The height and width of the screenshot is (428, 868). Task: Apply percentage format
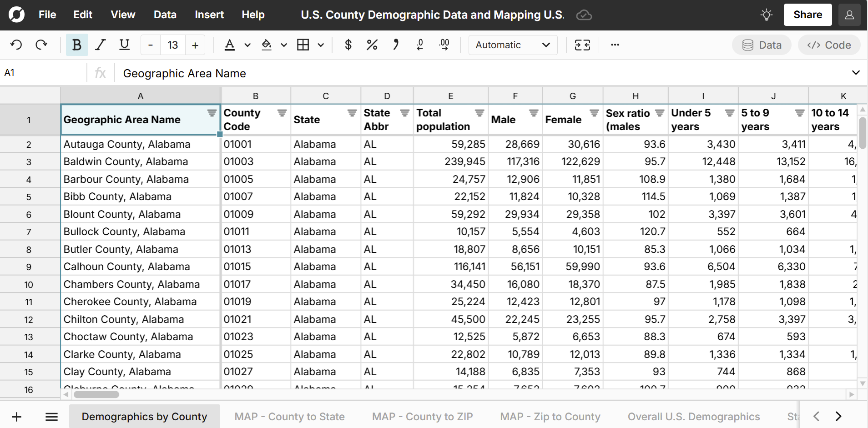coord(372,45)
